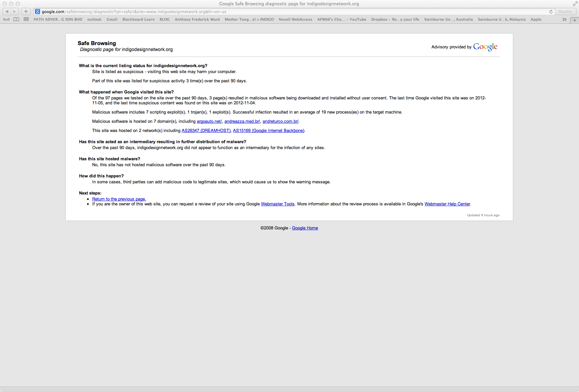Enter full screen with the arrows icon
This screenshot has height=392, width=579.
575,4
